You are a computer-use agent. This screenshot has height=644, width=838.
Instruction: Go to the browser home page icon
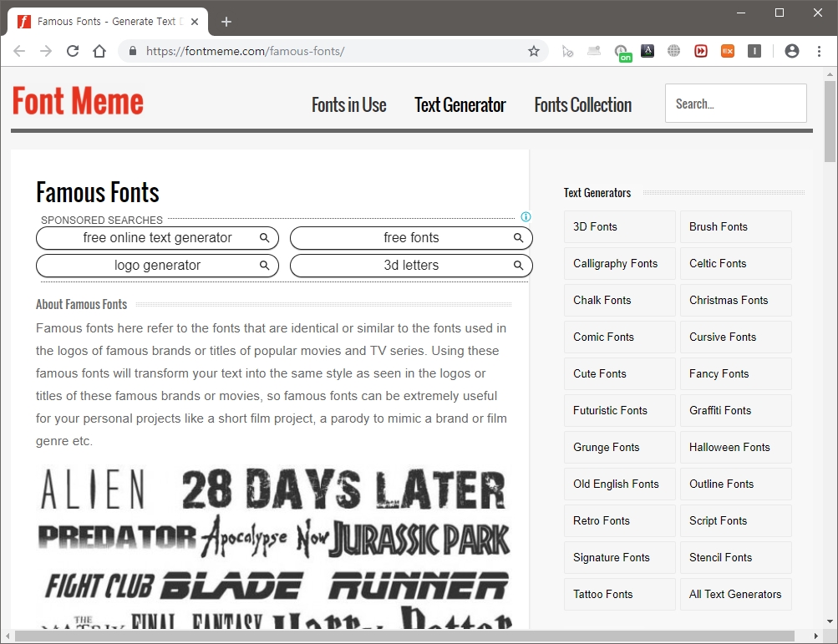[99, 51]
